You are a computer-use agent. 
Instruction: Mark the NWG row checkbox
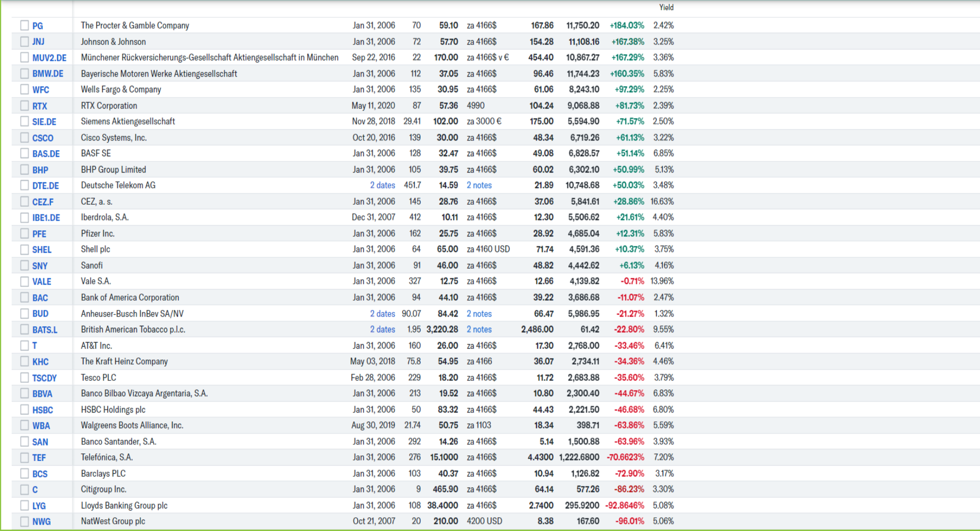click(24, 521)
